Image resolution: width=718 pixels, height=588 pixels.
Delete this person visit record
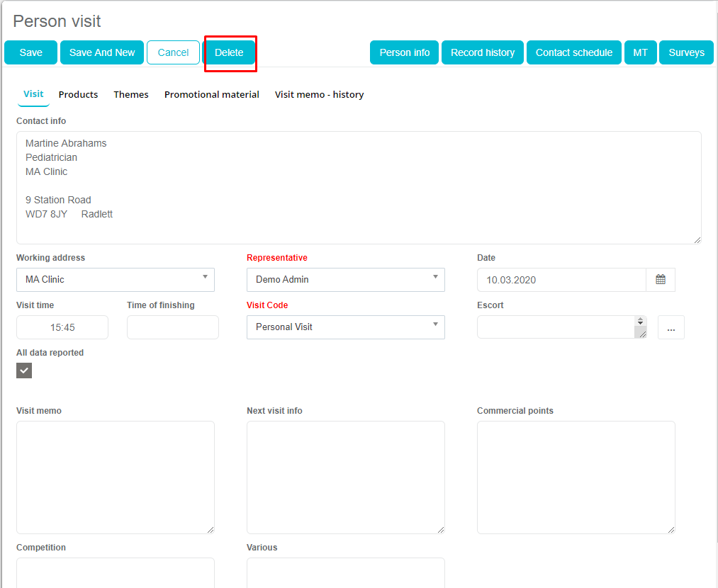[229, 52]
